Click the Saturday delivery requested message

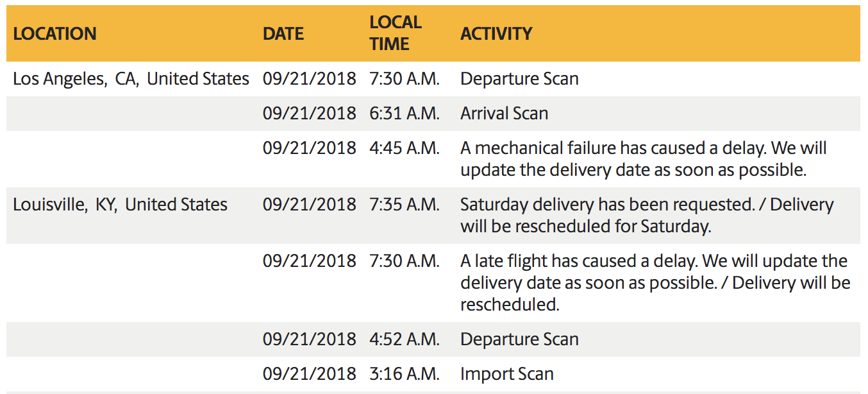coord(647,216)
